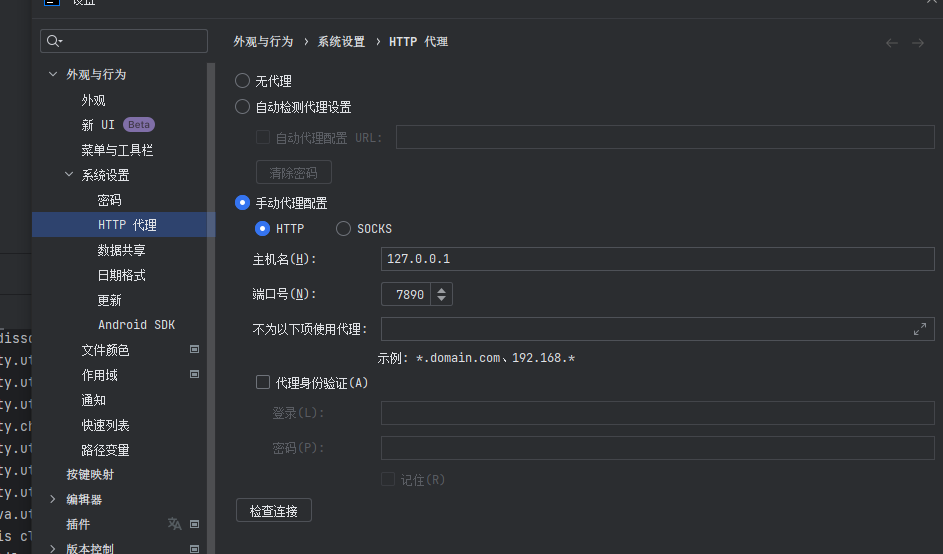Screen dimensions: 943x554
Task: Click the 自动代理配置 URL input field
Action: point(665,137)
